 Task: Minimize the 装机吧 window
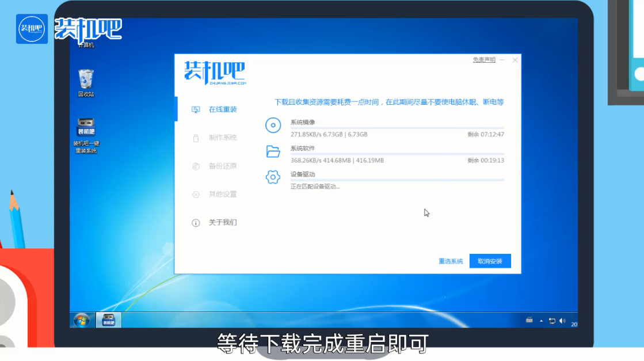(502, 60)
